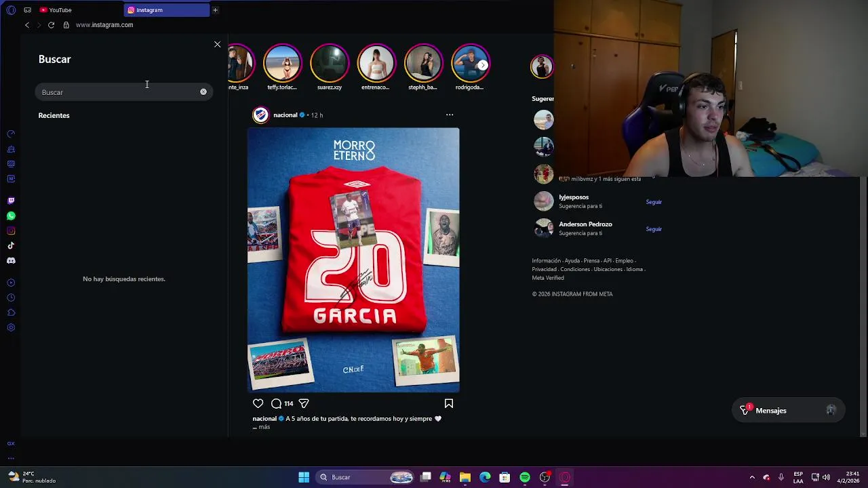The width and height of the screenshot is (868, 488).
Task: Like the nacional post with heart icon
Action: (x=258, y=403)
